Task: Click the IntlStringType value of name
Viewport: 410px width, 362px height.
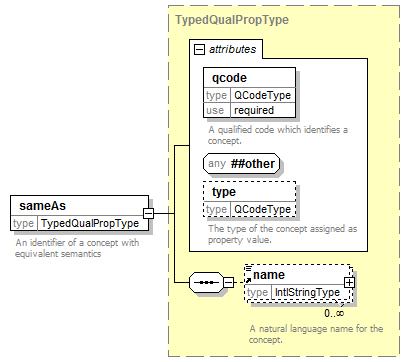Action: 307,292
